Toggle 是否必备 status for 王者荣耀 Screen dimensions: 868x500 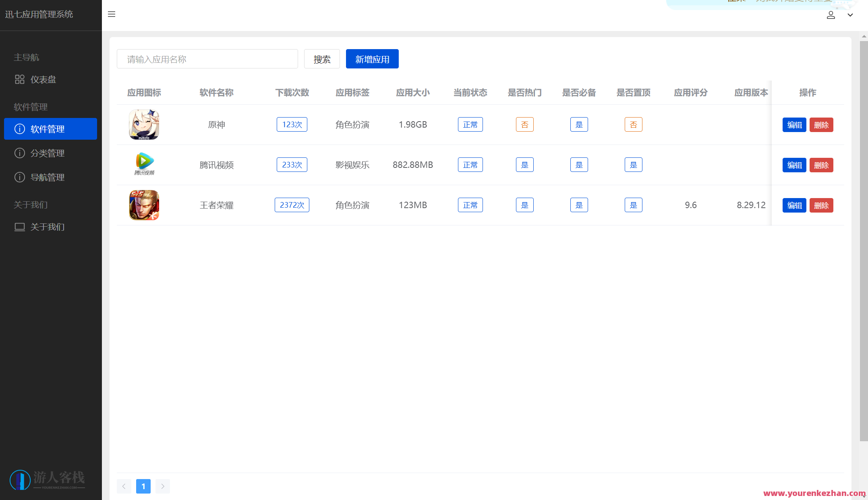pyautogui.click(x=579, y=205)
